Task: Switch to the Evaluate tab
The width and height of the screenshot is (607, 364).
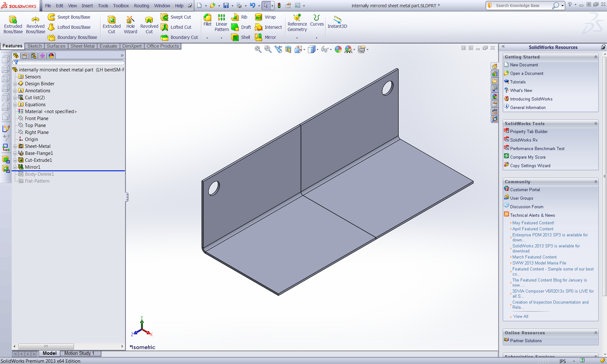Action: coord(108,46)
